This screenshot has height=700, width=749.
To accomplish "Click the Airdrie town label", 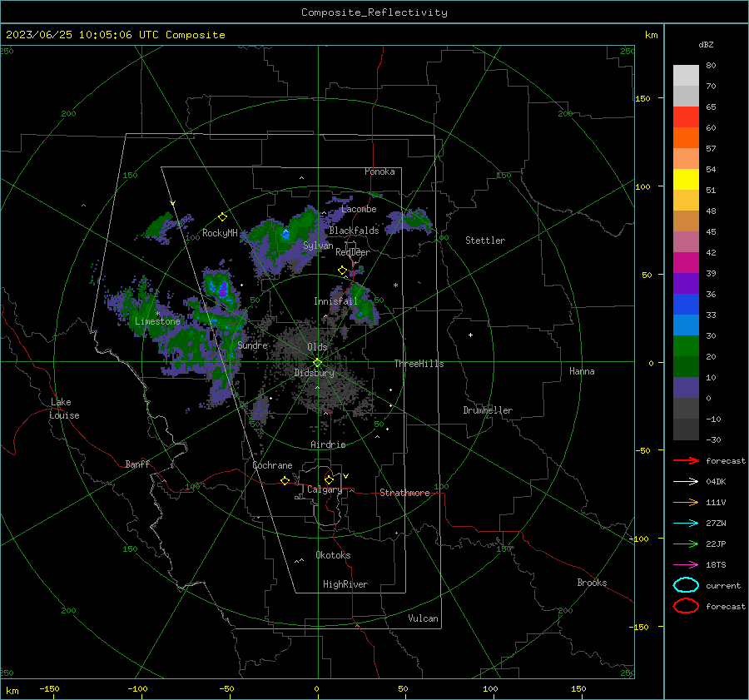I will point(328,444).
